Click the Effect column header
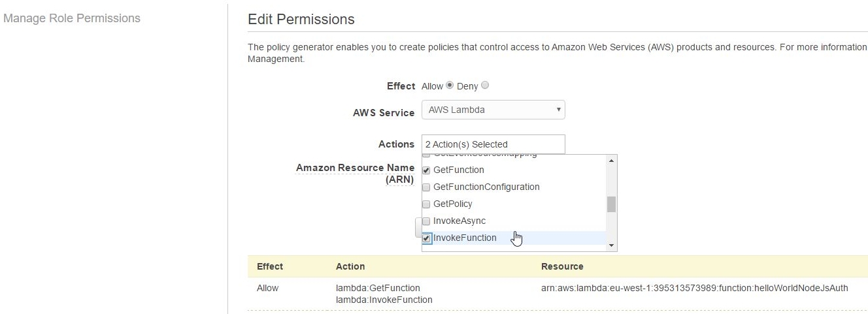 pos(270,266)
